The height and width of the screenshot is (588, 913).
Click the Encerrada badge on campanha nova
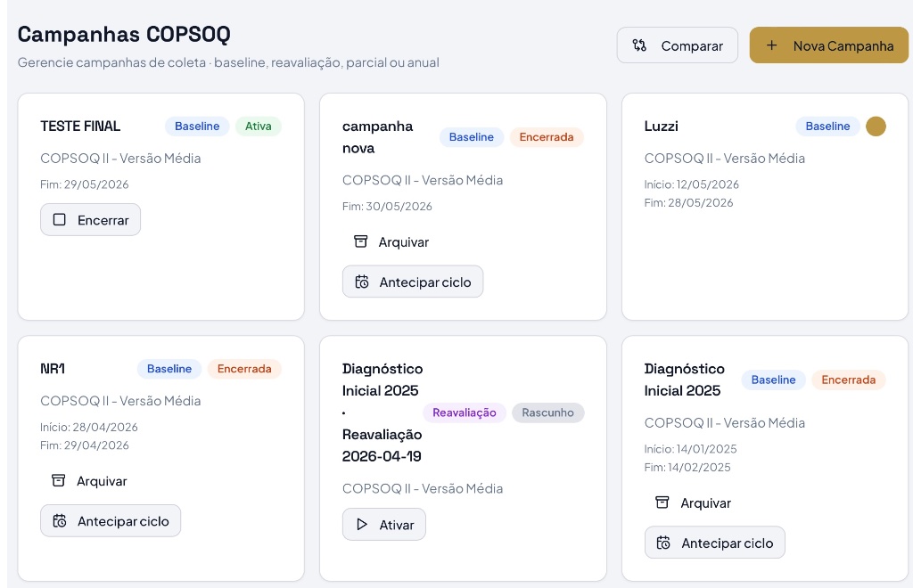(547, 137)
